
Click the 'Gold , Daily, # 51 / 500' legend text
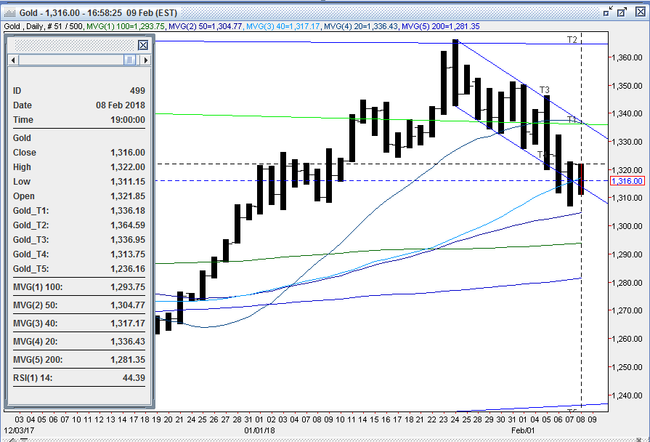pos(44,27)
